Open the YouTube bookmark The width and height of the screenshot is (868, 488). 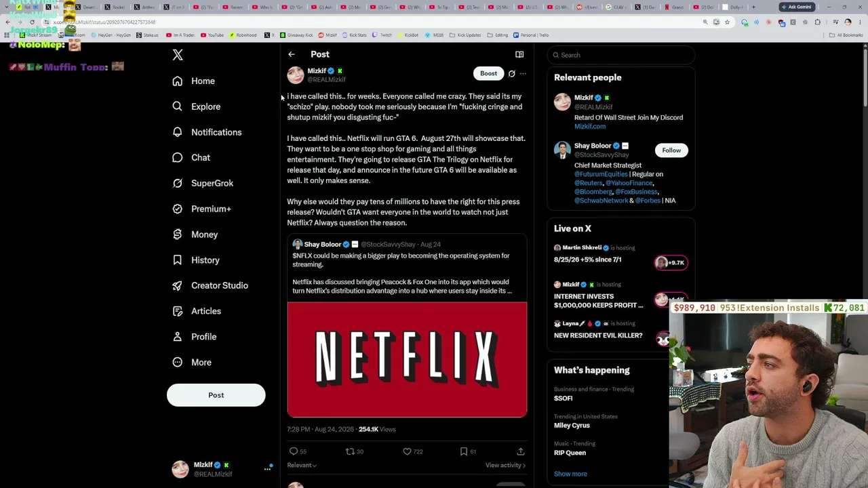click(x=212, y=35)
